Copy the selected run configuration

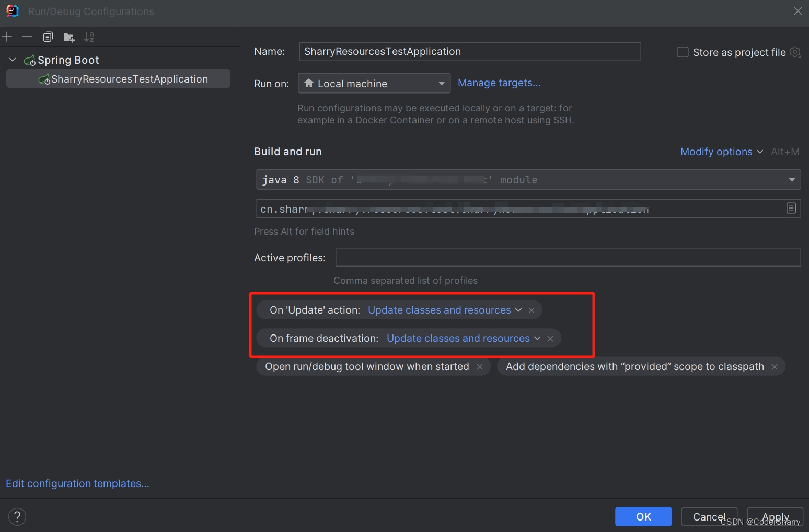[48, 37]
